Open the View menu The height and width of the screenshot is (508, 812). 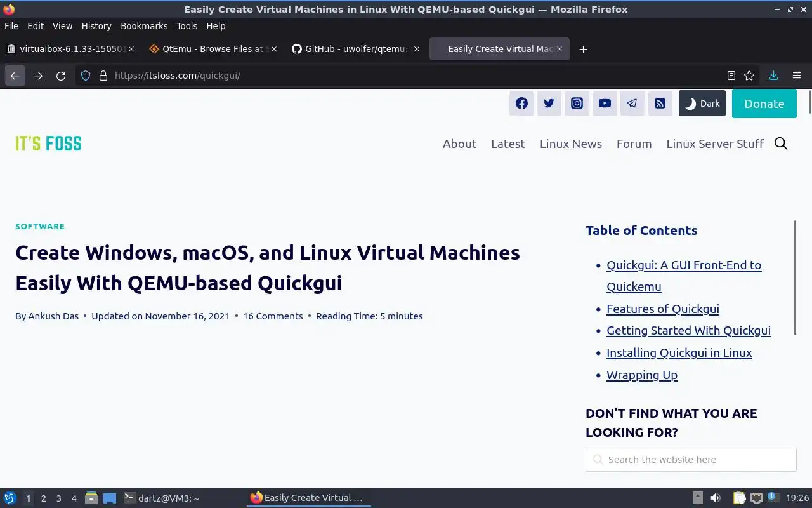62,26
